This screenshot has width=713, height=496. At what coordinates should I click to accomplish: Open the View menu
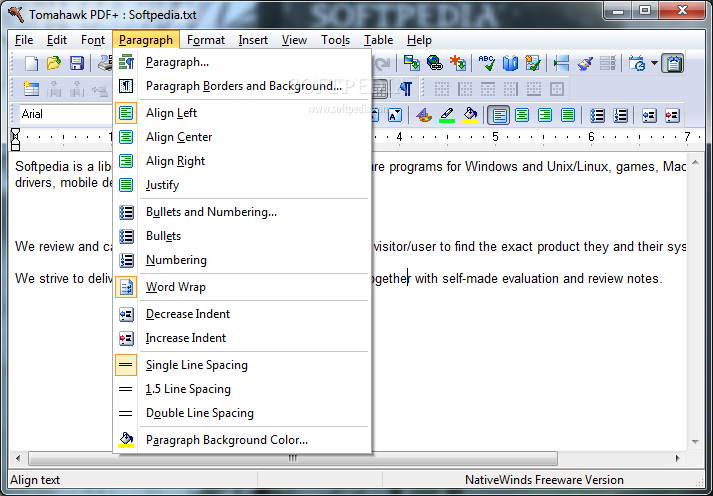pyautogui.click(x=294, y=40)
